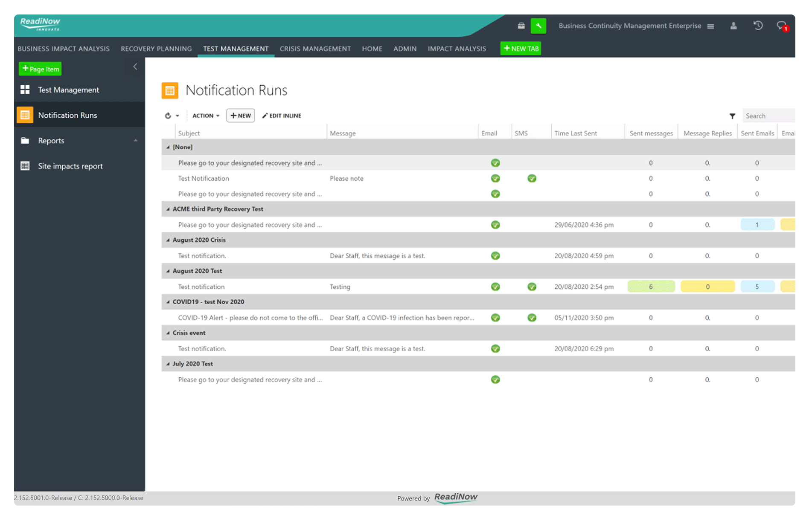The height and width of the screenshot is (521, 812).
Task: Click the Reports folder icon
Action: pyautogui.click(x=25, y=141)
